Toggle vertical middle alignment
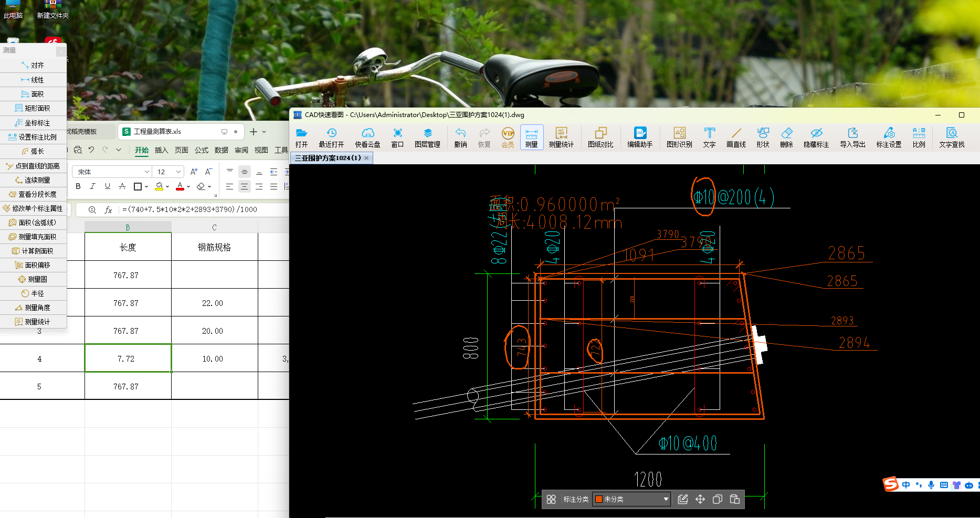980x518 pixels. 244,172
